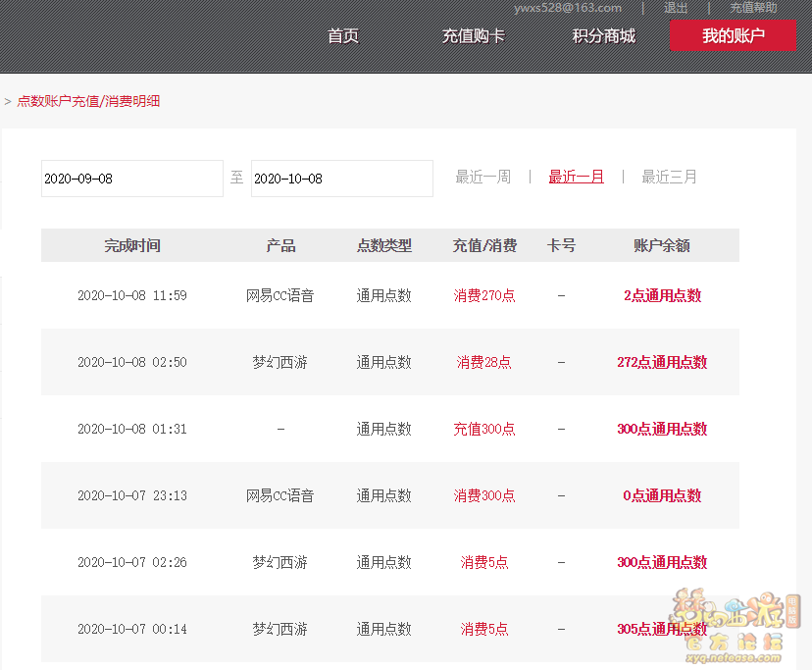Click the end date field 2020-10-08
Viewport: 812px width, 670px height.
click(x=342, y=179)
